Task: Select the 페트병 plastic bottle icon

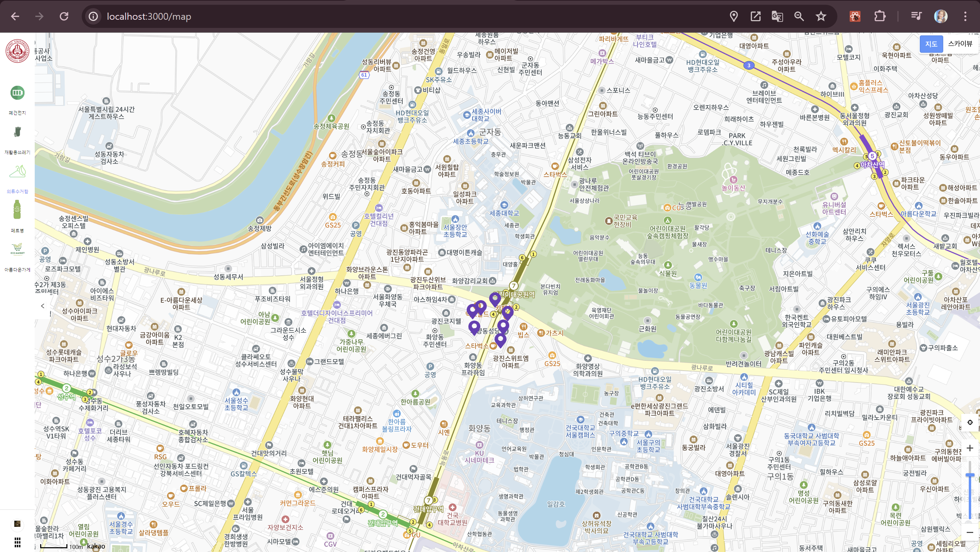Action: click(17, 210)
